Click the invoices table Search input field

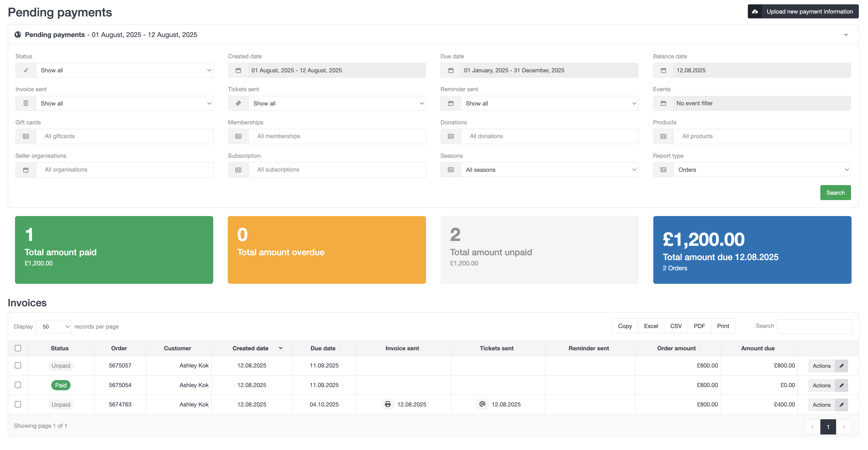(814, 326)
